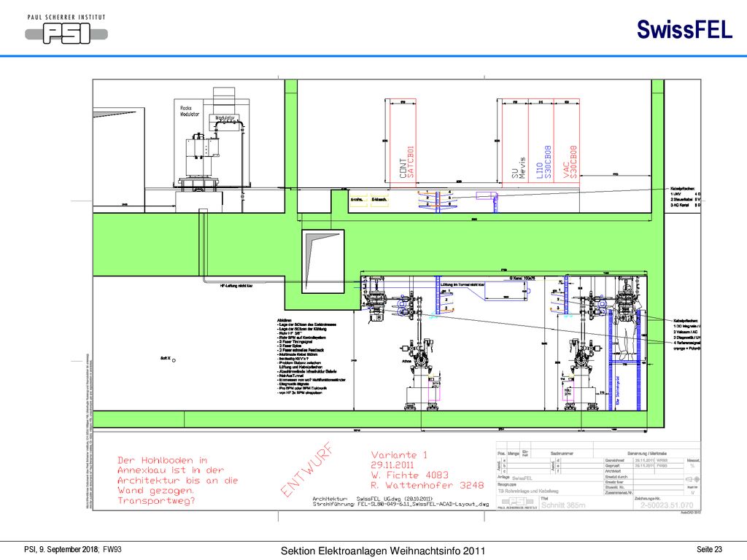
Task: Click the Paul Scherrer Institut PSI logo
Action: coord(66,29)
